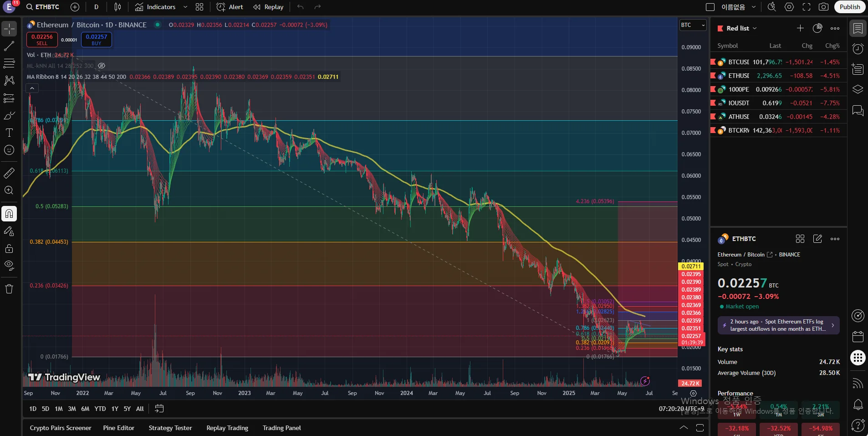
Task: Expand the indicators favorites dropdown arrow
Action: [185, 7]
